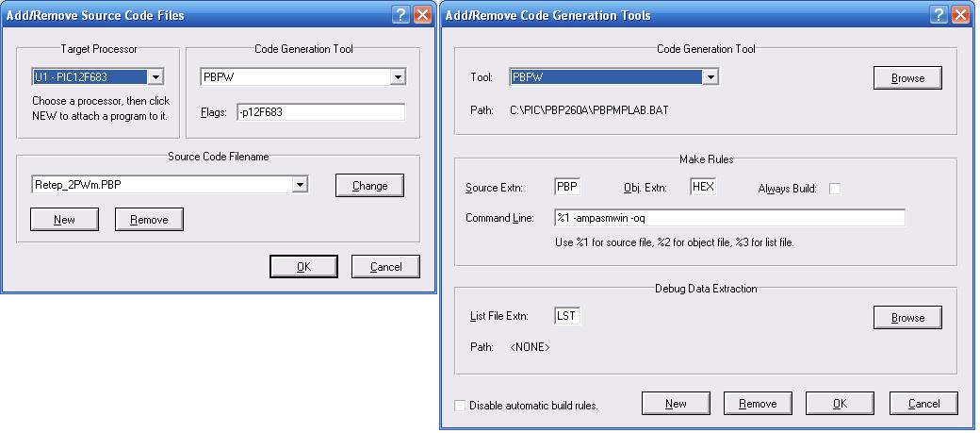This screenshot has width=980, height=433.
Task: Click Browse in Debug Data Extraction section
Action: click(x=907, y=318)
